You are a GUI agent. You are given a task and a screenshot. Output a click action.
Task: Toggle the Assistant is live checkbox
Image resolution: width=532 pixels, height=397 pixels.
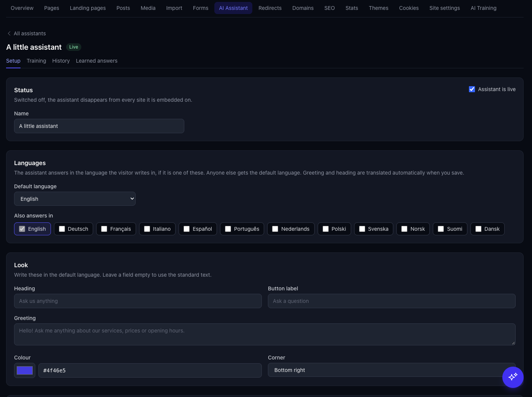[472, 89]
